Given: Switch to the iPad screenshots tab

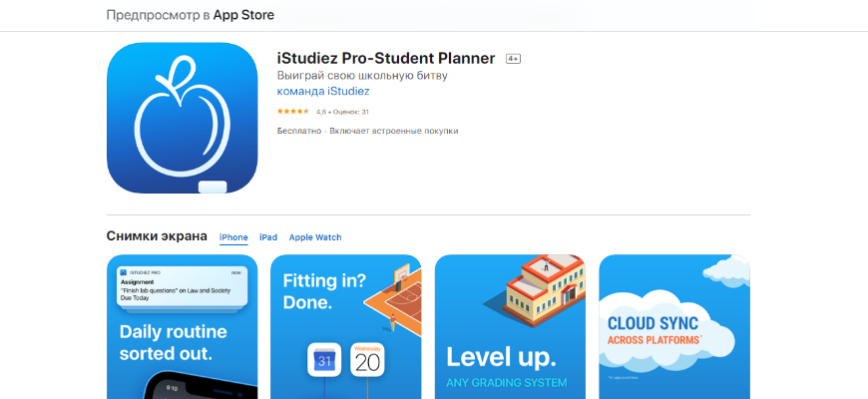Looking at the screenshot, I should [268, 237].
